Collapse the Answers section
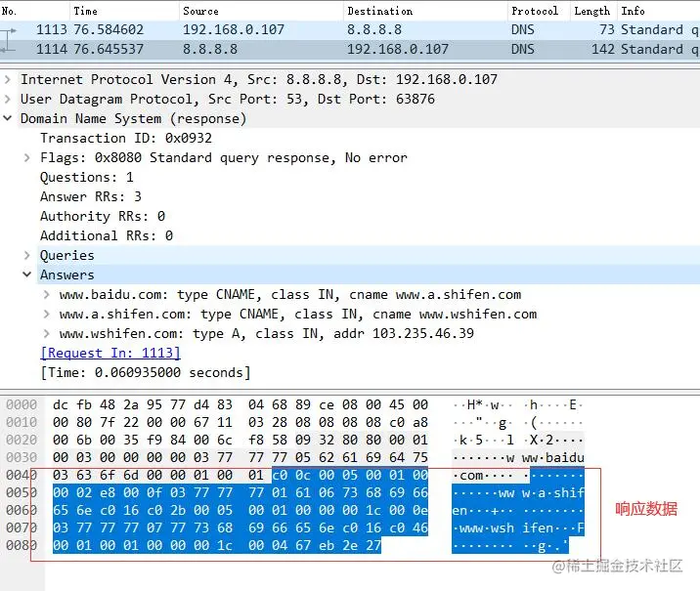Viewport: 700px width, 591px height. coord(27,274)
